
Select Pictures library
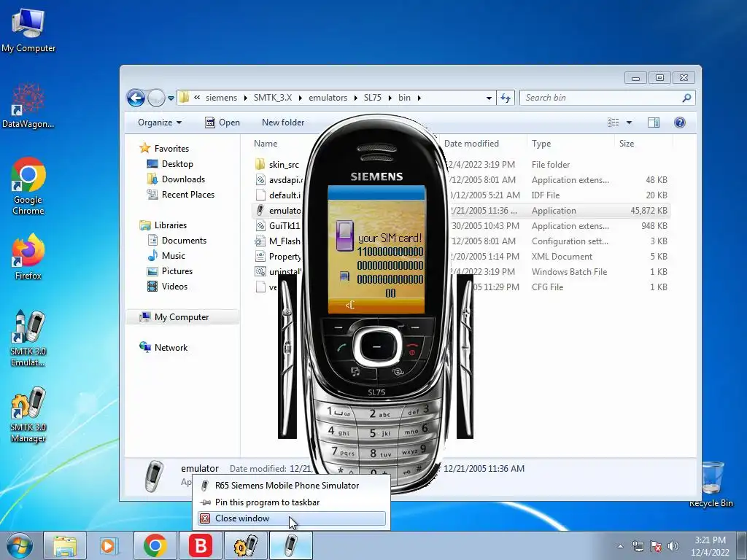click(x=170, y=271)
